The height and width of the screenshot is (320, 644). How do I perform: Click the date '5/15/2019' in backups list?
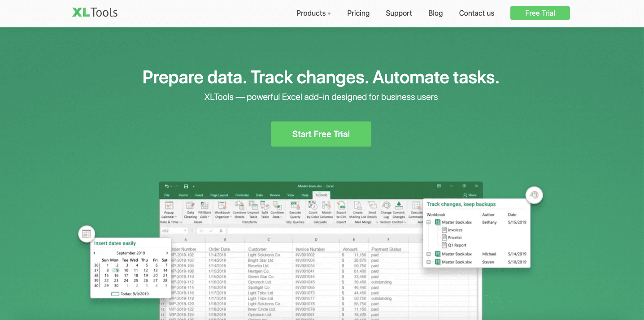pos(517,222)
